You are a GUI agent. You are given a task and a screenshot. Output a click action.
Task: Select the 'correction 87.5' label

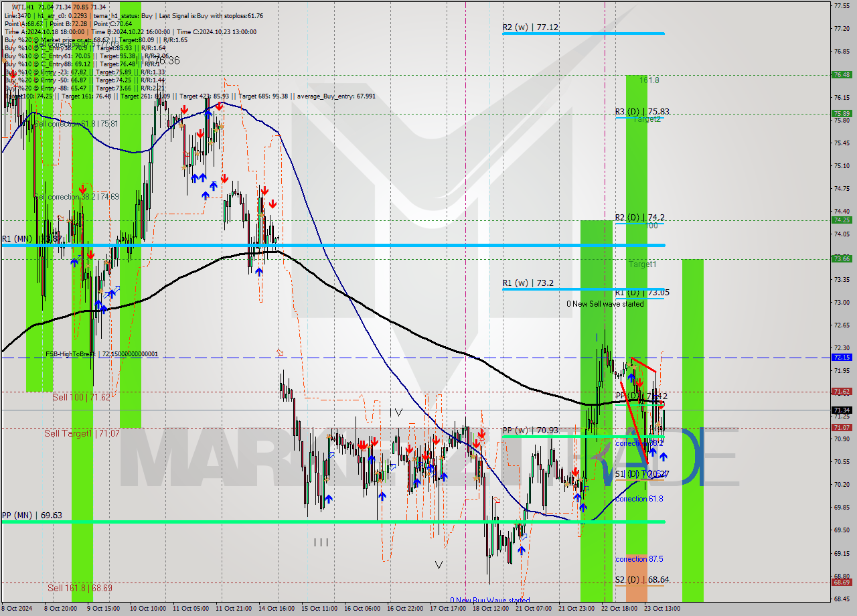pos(639,559)
